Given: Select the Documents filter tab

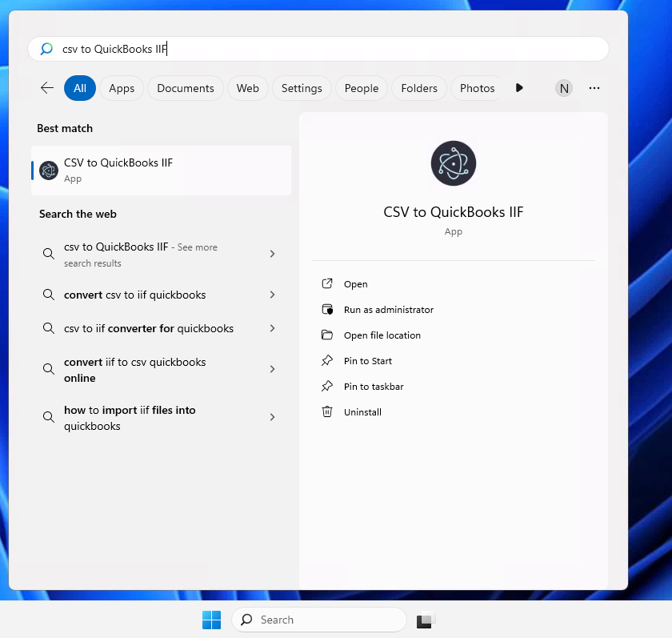Looking at the screenshot, I should pos(186,88).
